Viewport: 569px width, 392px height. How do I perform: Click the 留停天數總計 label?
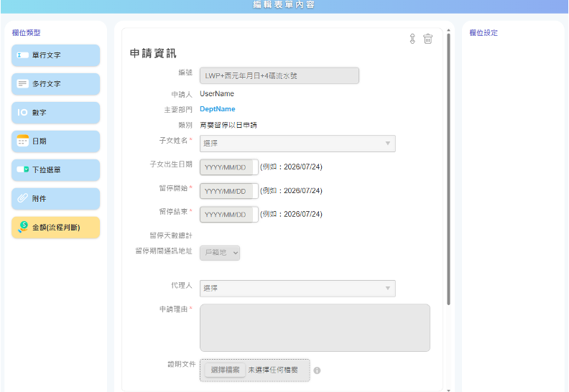tap(171, 235)
